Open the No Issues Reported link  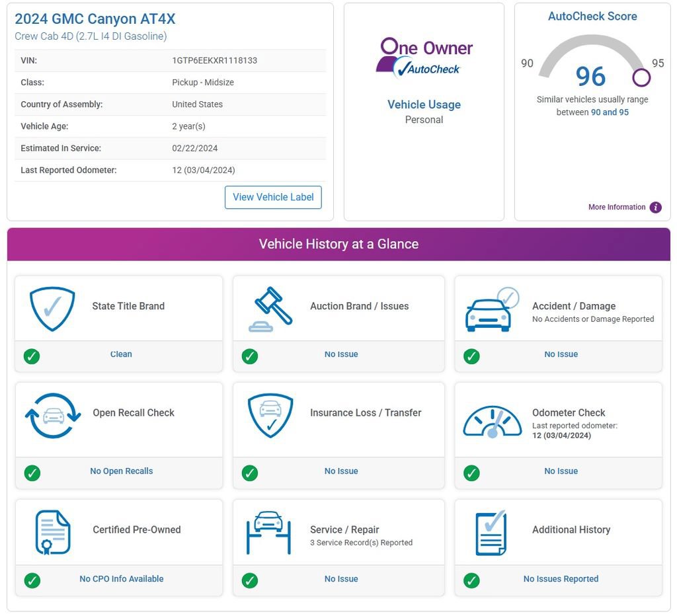click(561, 579)
